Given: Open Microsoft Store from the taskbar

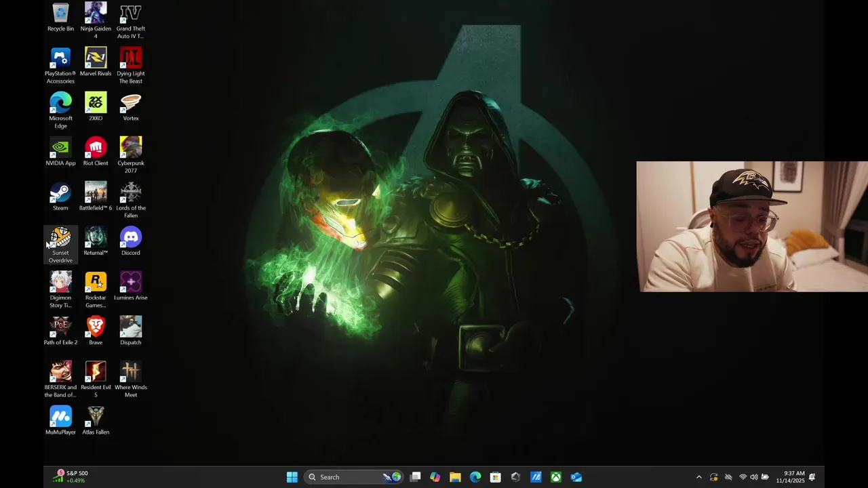Looking at the screenshot, I should tap(496, 477).
